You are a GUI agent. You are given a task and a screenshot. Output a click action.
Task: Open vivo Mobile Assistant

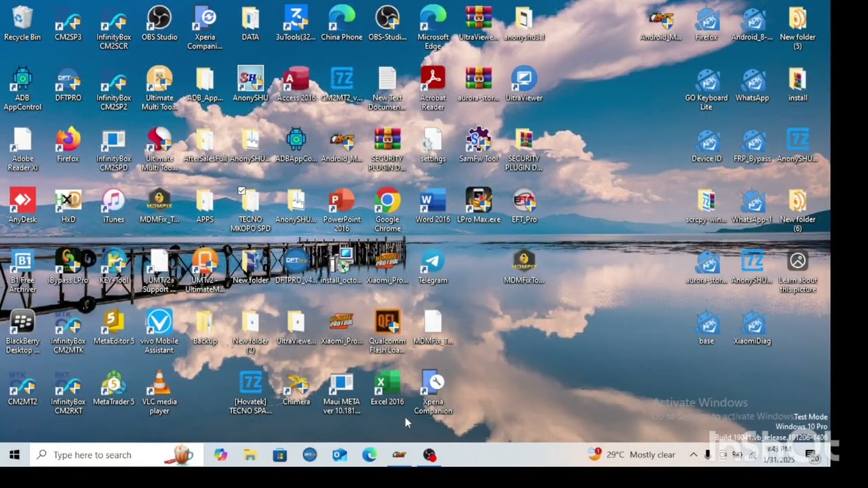coord(159,331)
